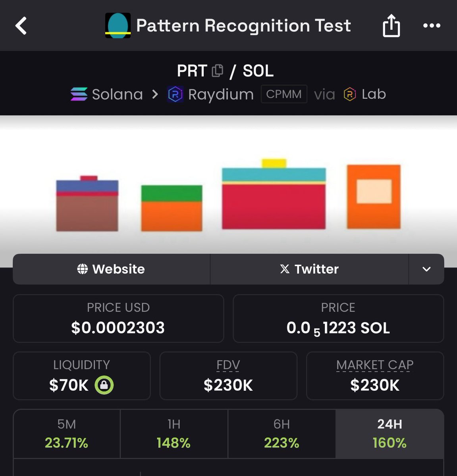Screen dimensions: 457x476
Task: Tap the token banner image
Action: pyautogui.click(x=228, y=191)
